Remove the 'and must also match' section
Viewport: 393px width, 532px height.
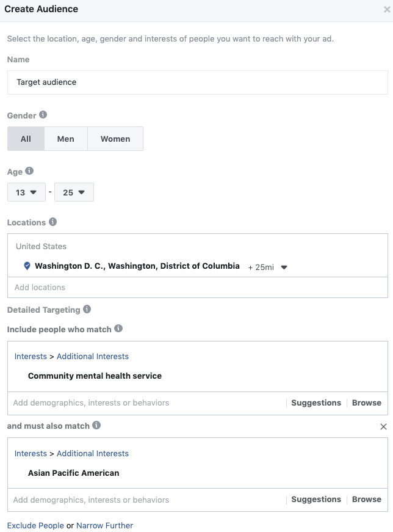[x=383, y=426]
